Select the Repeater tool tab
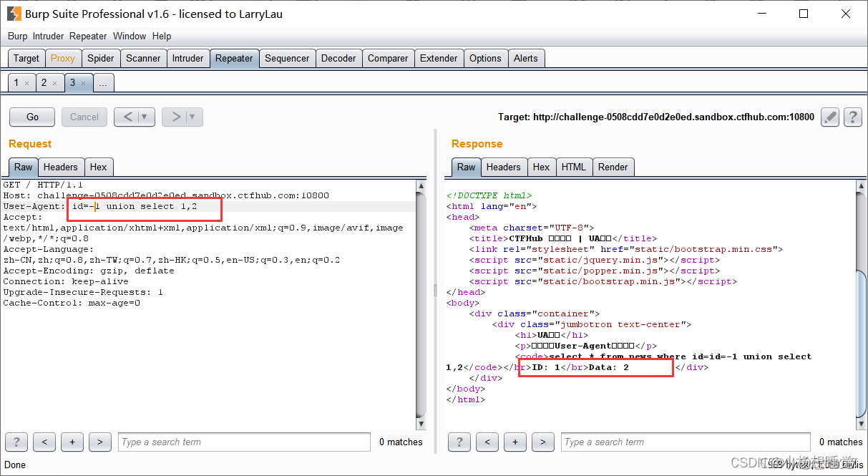868x476 pixels. [234, 58]
